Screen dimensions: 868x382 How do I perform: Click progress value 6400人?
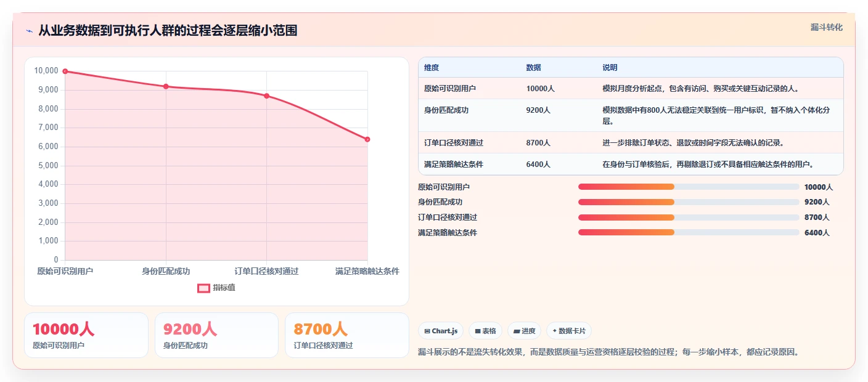tap(817, 233)
